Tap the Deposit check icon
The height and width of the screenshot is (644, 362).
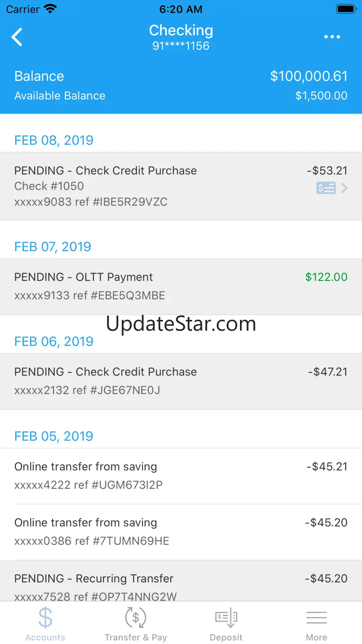tap(226, 618)
